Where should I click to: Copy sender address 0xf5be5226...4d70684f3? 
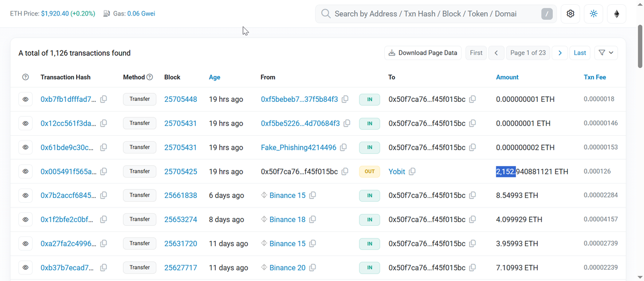pyautogui.click(x=347, y=123)
